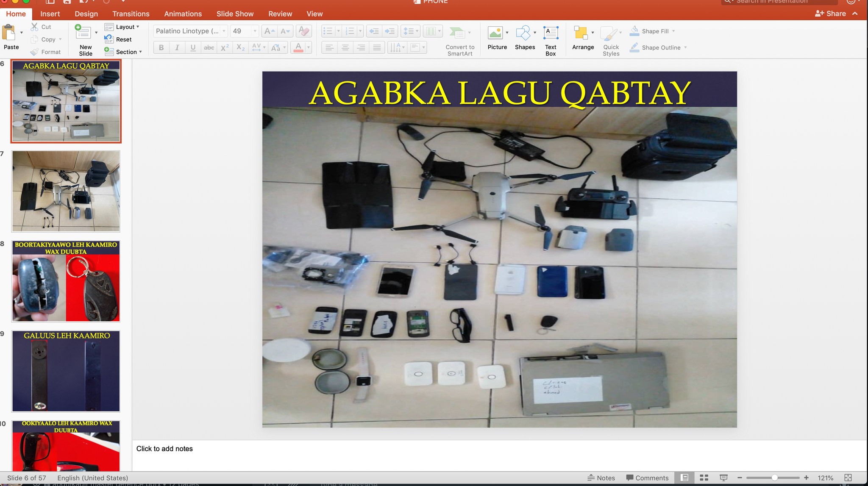This screenshot has width=868, height=486.
Task: Click the Format painter icon
Action: click(35, 52)
